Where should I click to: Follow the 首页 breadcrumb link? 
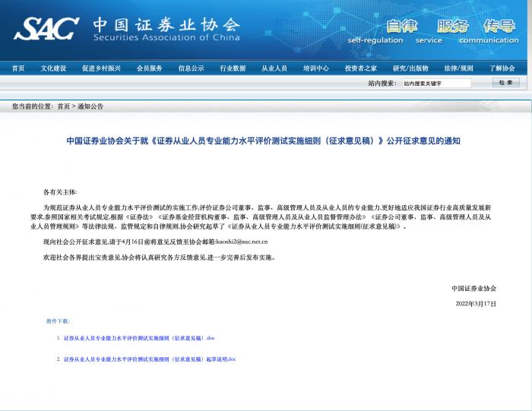[x=63, y=106]
